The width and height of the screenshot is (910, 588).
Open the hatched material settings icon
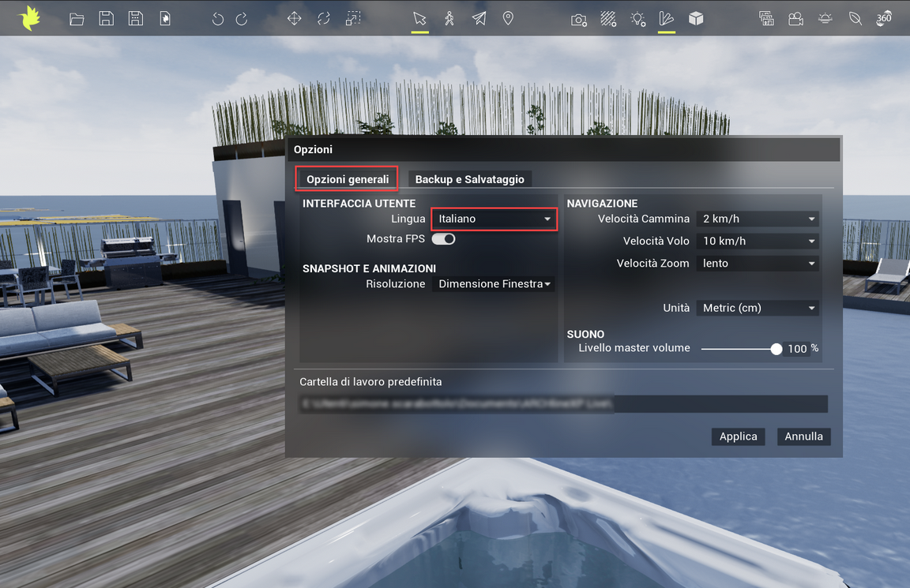(x=608, y=19)
